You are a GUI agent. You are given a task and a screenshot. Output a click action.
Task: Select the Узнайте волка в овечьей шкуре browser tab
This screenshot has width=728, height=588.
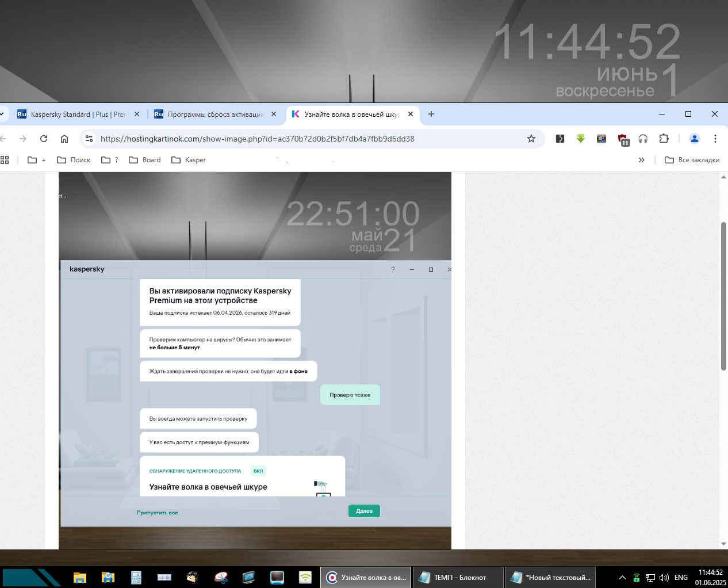pos(351,114)
